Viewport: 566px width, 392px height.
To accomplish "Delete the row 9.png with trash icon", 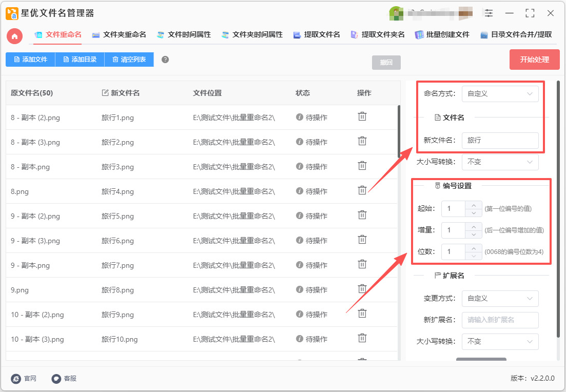I will (x=362, y=289).
